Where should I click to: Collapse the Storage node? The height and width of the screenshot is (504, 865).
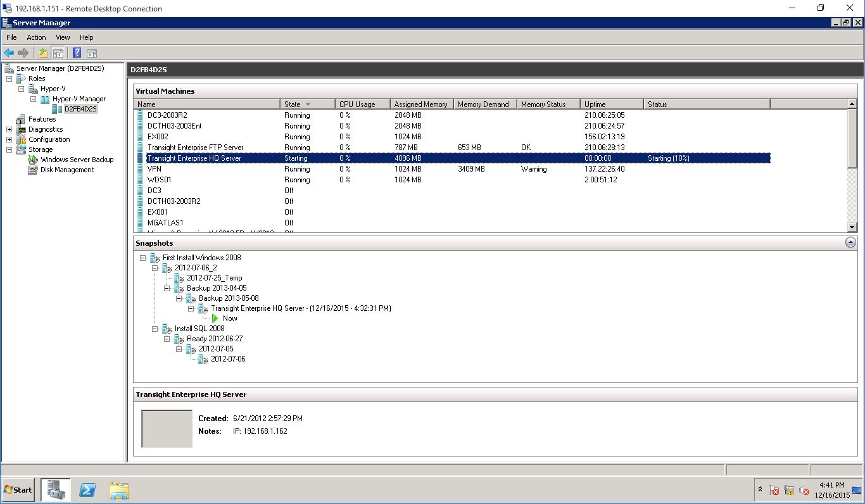coord(9,149)
